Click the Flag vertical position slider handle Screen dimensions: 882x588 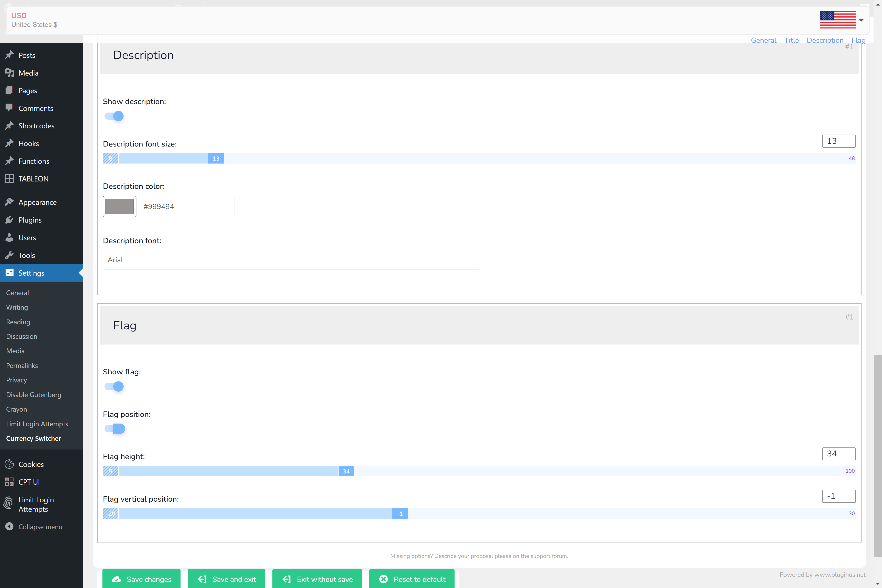400,513
